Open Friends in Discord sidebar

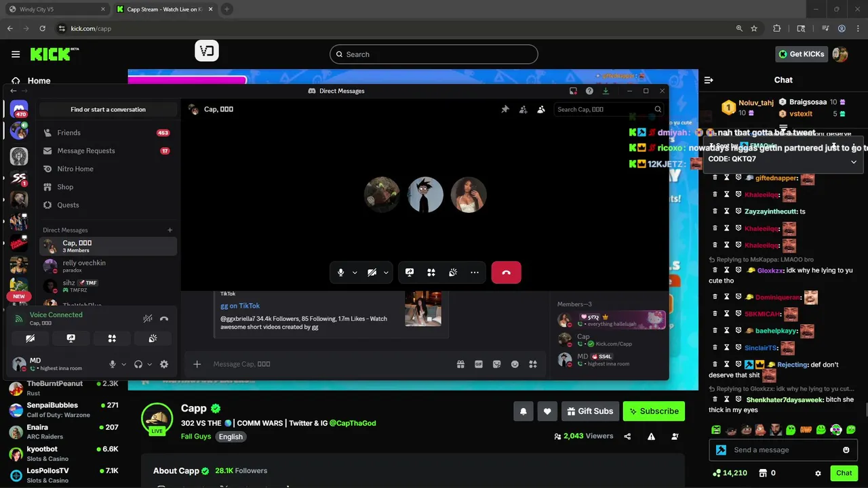pyautogui.click(x=108, y=133)
